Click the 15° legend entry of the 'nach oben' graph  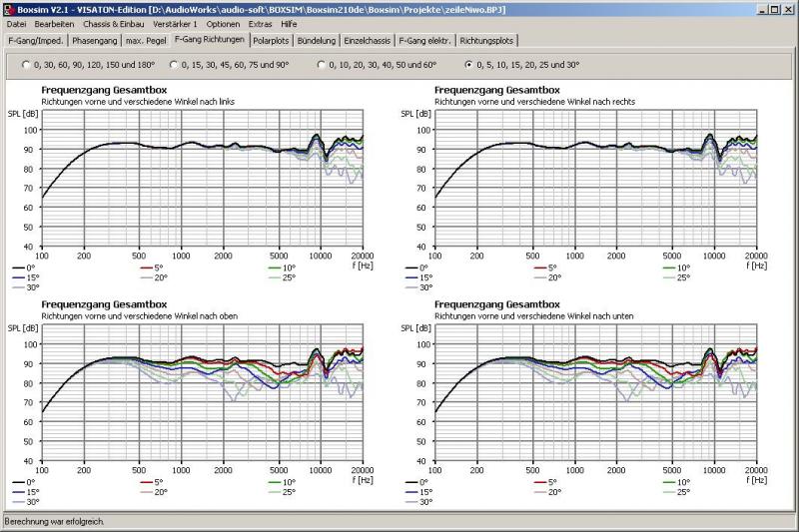26,492
